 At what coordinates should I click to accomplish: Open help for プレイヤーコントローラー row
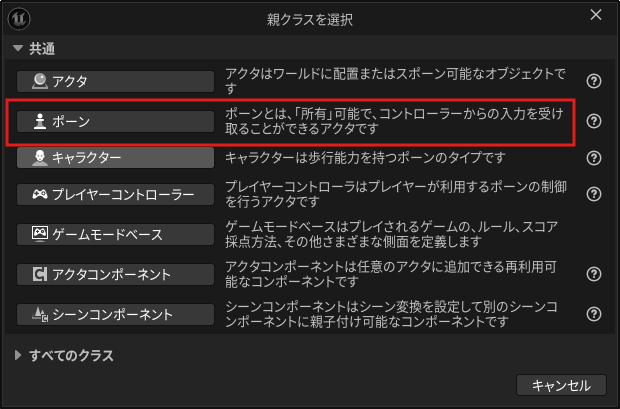tap(594, 194)
